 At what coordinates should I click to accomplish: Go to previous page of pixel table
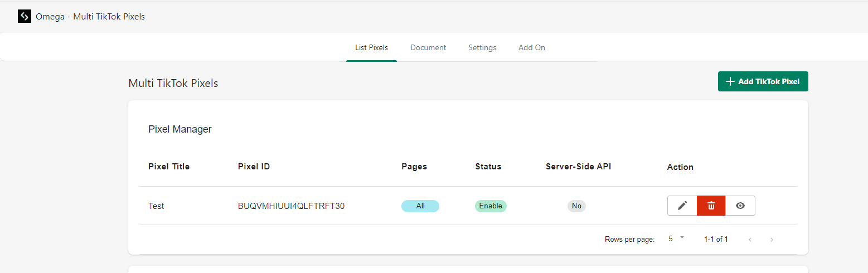750,240
